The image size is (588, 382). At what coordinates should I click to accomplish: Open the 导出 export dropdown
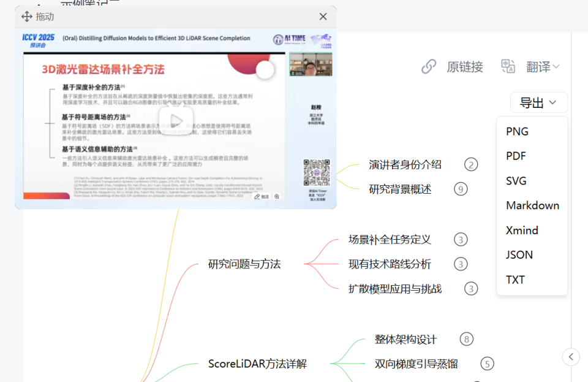538,102
